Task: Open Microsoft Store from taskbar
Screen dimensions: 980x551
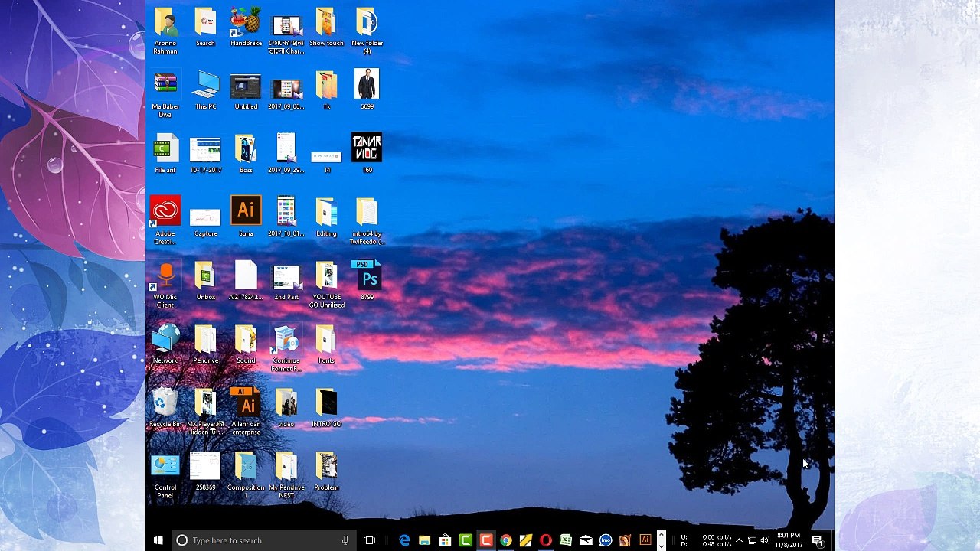Action: coord(445,540)
